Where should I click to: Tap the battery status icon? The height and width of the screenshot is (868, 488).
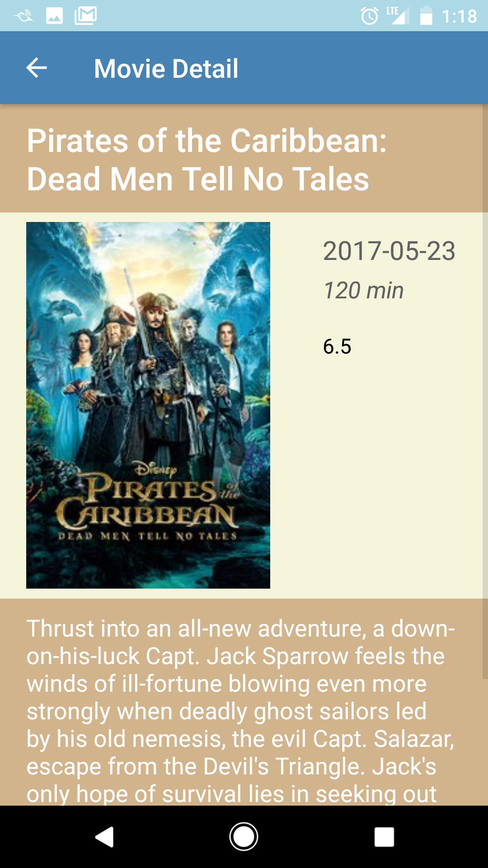pyautogui.click(x=426, y=16)
